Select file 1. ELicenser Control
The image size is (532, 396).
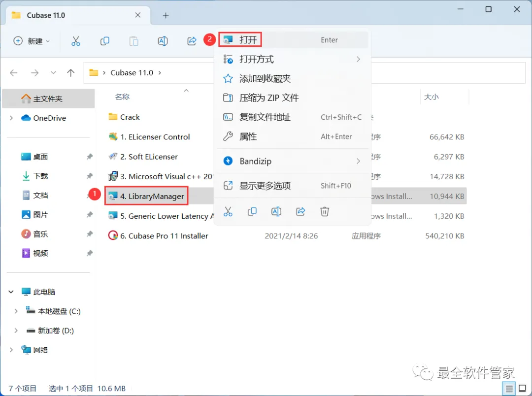click(155, 137)
